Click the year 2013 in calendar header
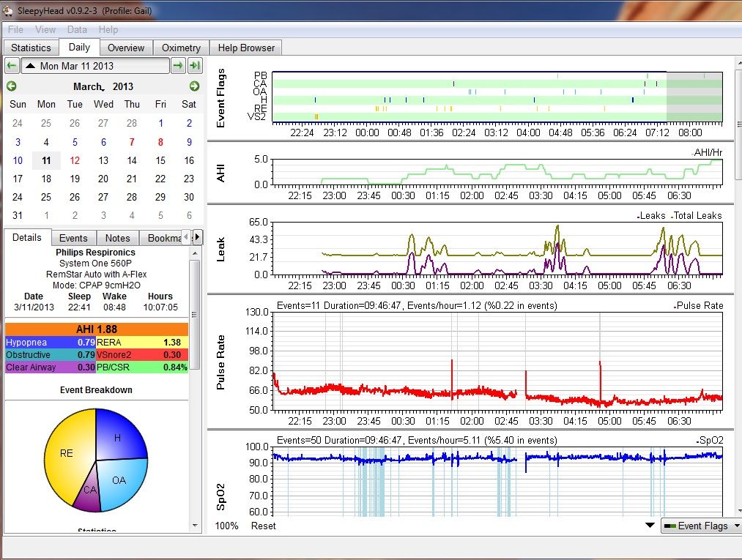Viewport: 742px width, 560px height. (x=123, y=86)
